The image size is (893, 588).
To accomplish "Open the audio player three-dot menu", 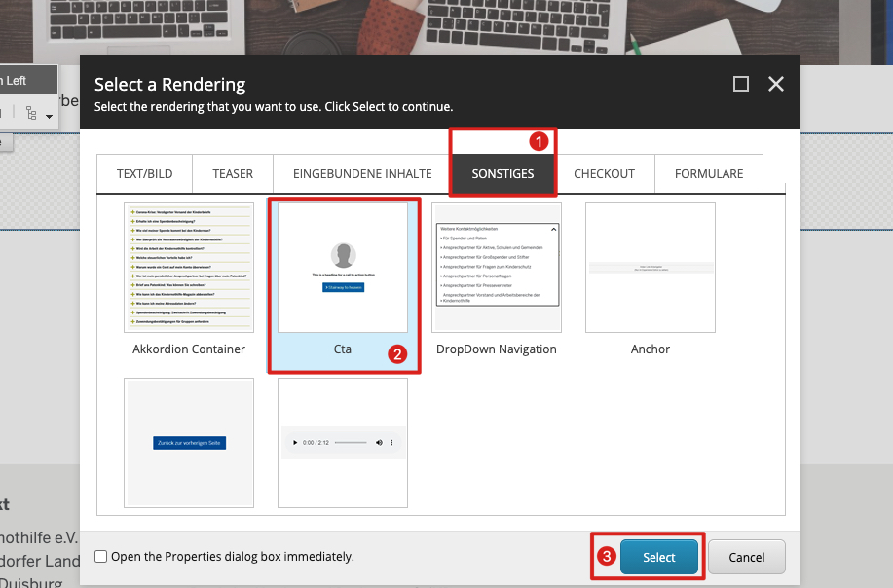I will (391, 442).
